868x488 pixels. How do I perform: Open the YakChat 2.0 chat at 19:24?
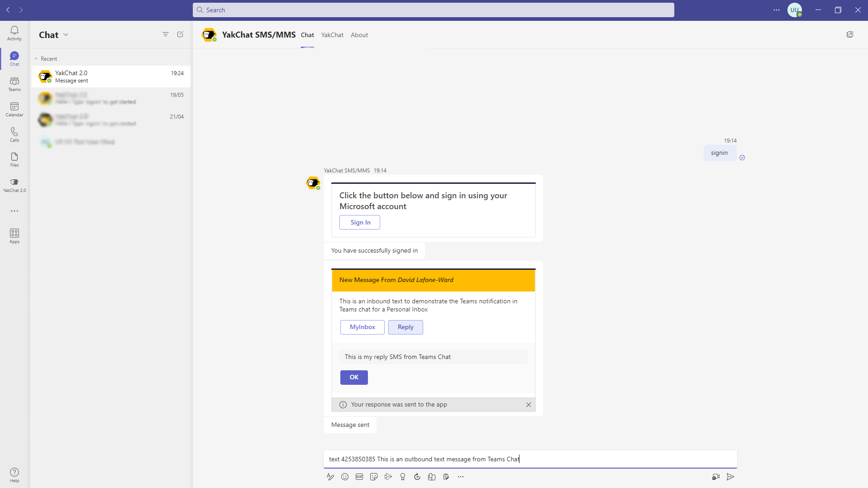(111, 77)
